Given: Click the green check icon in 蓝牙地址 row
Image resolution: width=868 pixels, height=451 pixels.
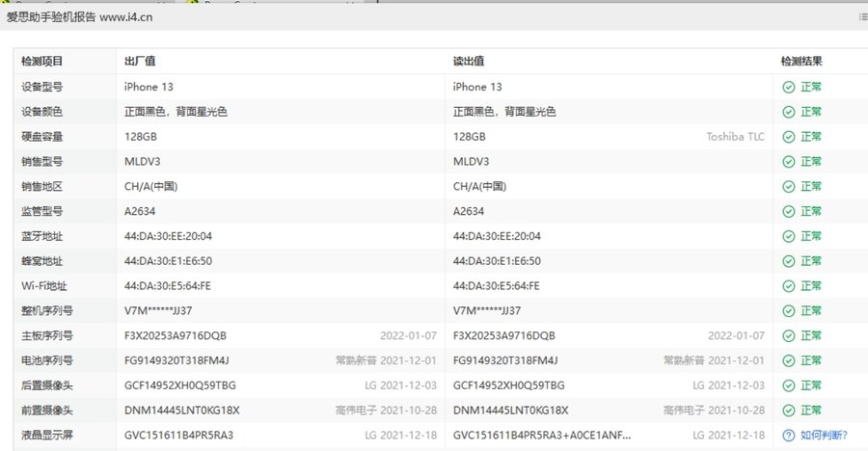Looking at the screenshot, I should coord(789,236).
